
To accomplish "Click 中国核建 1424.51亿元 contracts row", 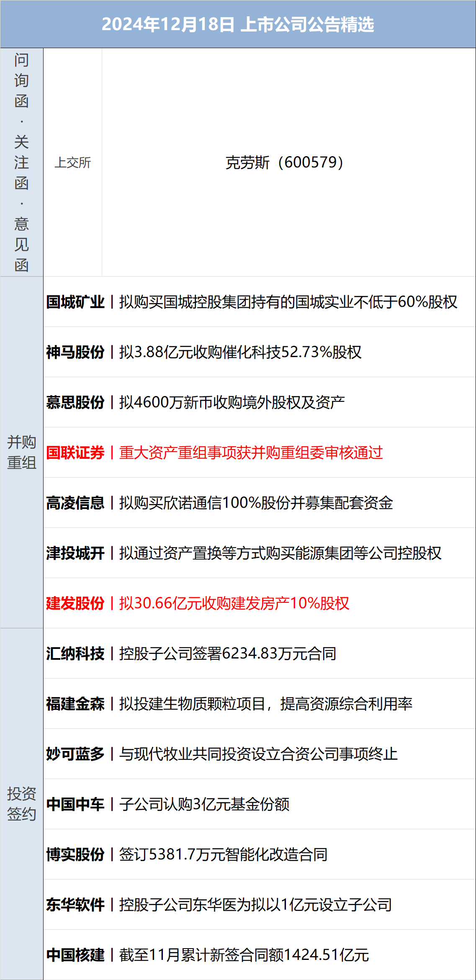I will coord(208,955).
